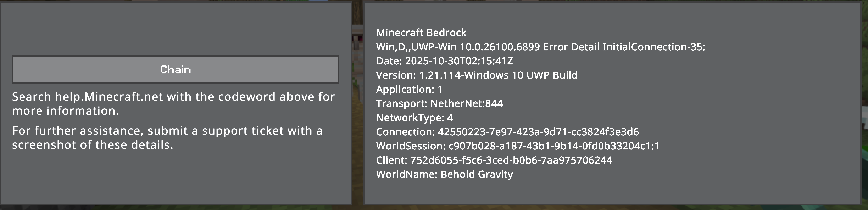Image resolution: width=868 pixels, height=210 pixels.
Task: Click the help.Minecraft.net address text
Action: point(109,97)
